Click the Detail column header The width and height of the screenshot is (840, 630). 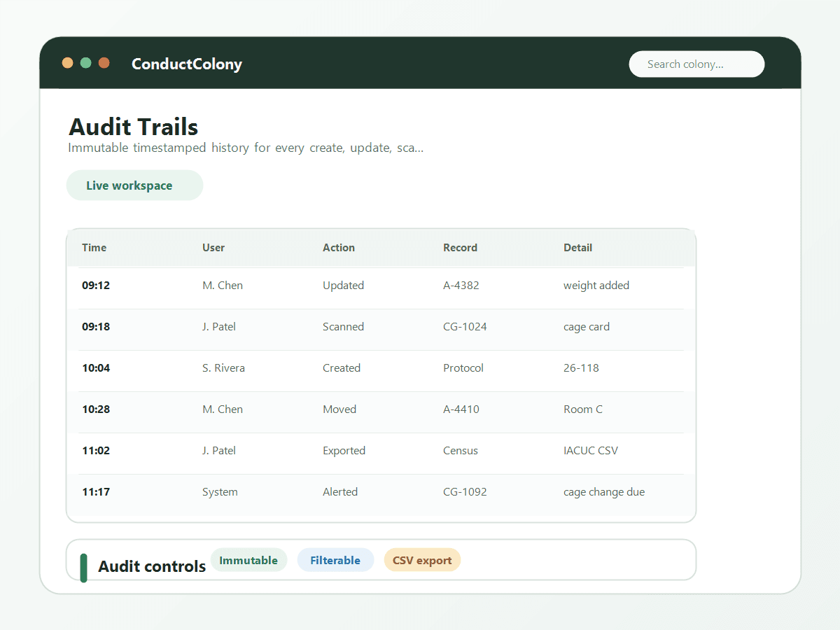(577, 248)
